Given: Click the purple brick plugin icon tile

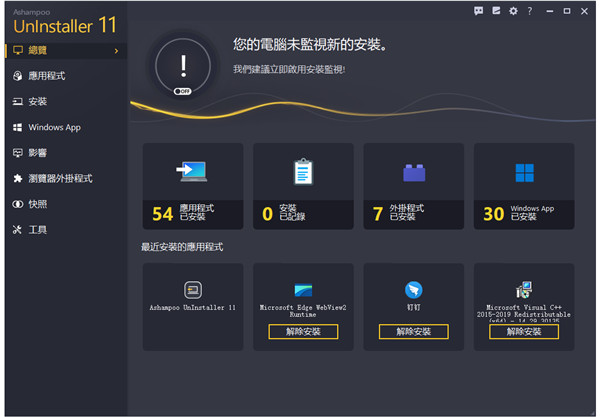Looking at the screenshot, I should pyautogui.click(x=414, y=173).
